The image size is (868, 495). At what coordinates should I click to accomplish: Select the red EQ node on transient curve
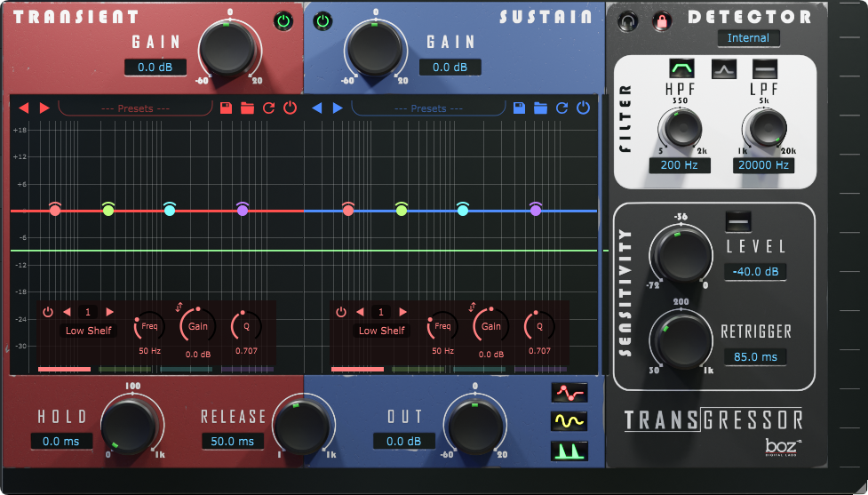click(x=55, y=210)
